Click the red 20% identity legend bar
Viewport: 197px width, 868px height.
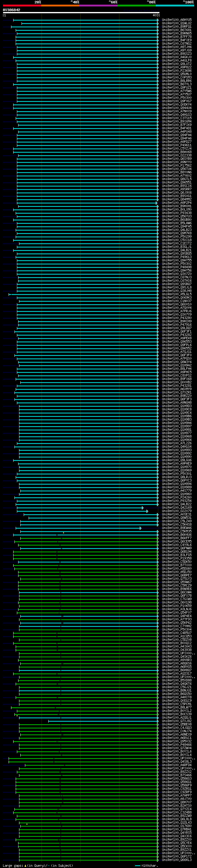click(x=22, y=6)
